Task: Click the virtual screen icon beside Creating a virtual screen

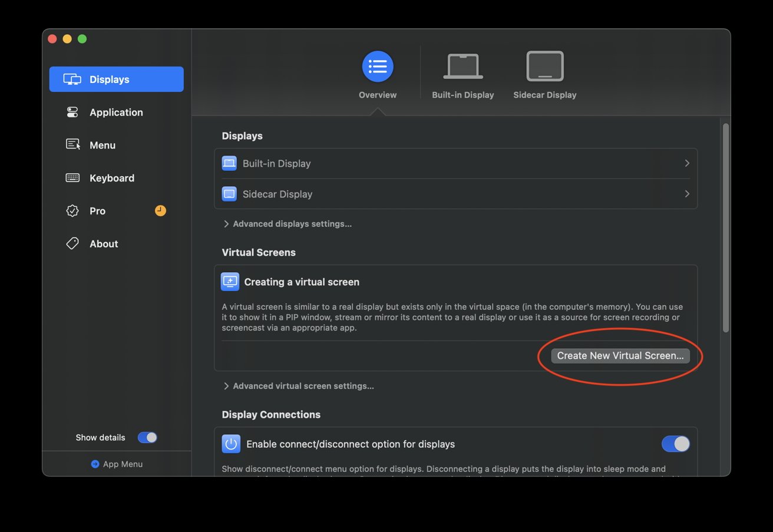Action: pos(230,282)
